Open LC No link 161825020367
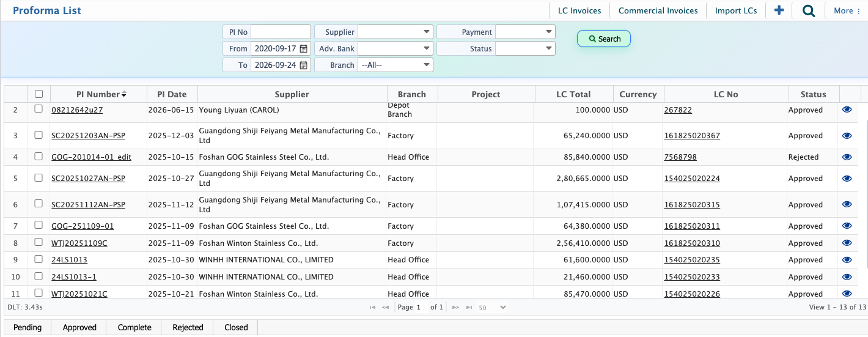868x337 pixels. tap(692, 136)
